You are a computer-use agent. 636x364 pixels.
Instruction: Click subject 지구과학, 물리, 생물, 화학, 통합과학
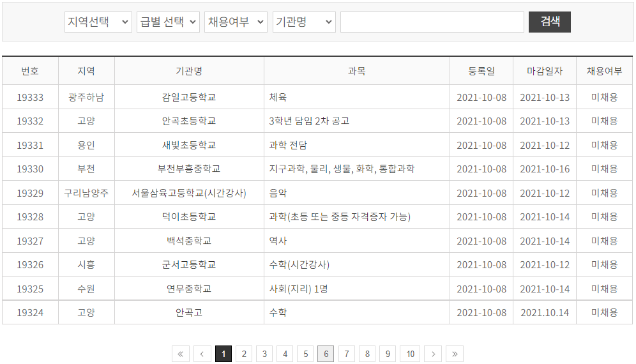click(x=342, y=169)
